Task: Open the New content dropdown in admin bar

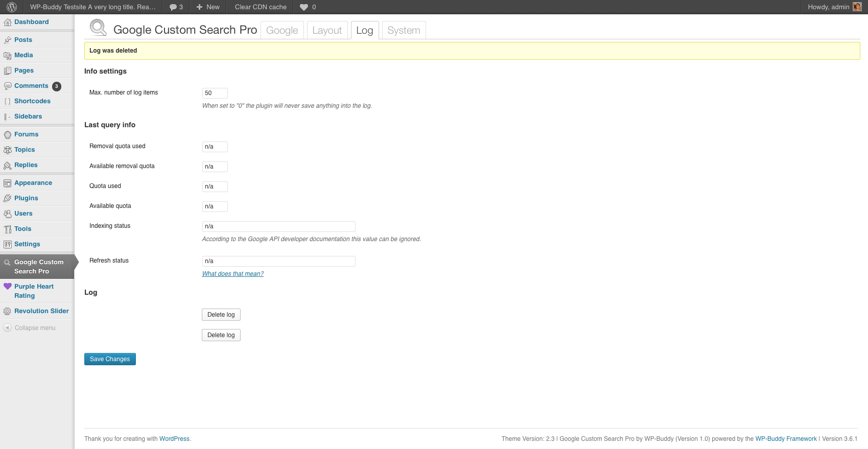Action: [x=208, y=7]
